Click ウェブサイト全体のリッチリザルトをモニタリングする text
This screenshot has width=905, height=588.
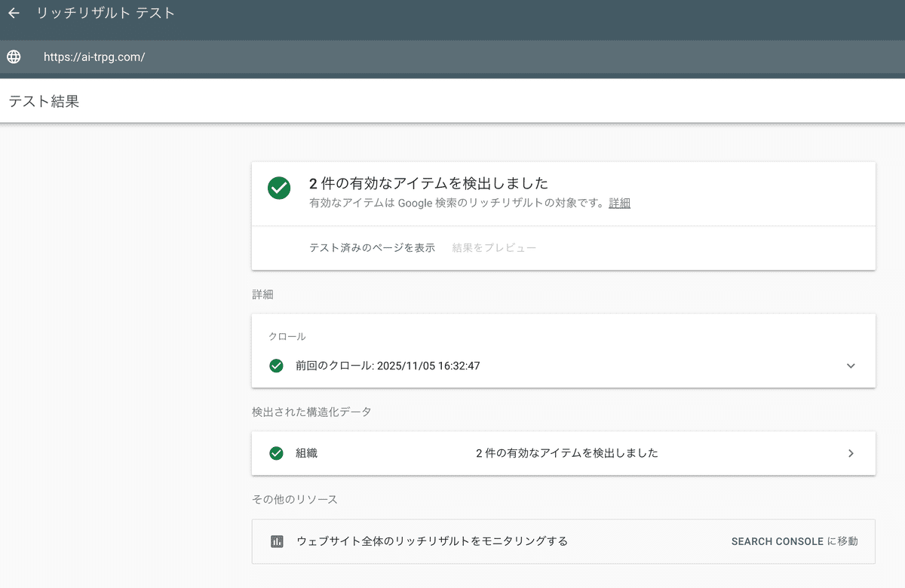[432, 541]
